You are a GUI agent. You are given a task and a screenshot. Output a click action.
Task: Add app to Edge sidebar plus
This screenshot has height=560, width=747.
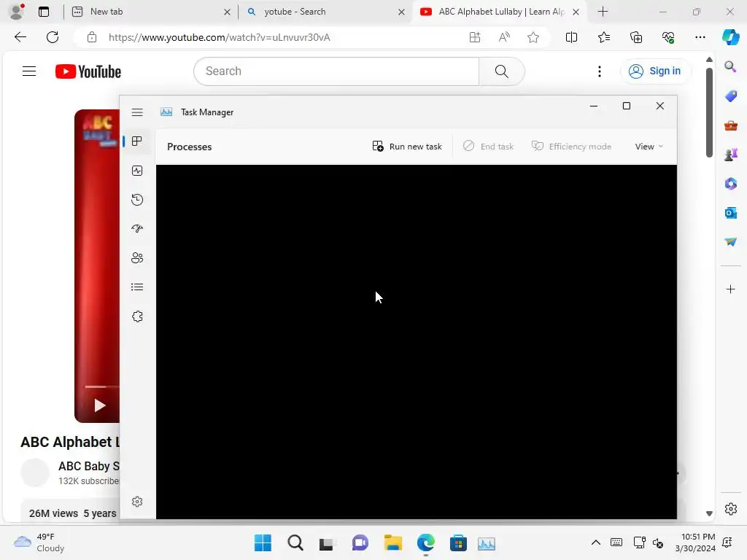pos(730,289)
